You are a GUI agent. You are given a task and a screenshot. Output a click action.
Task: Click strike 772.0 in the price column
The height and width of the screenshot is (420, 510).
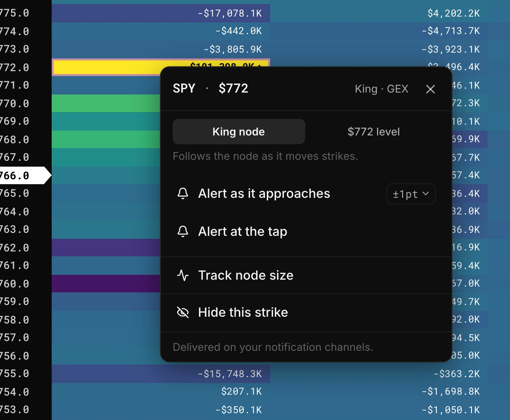(15, 67)
